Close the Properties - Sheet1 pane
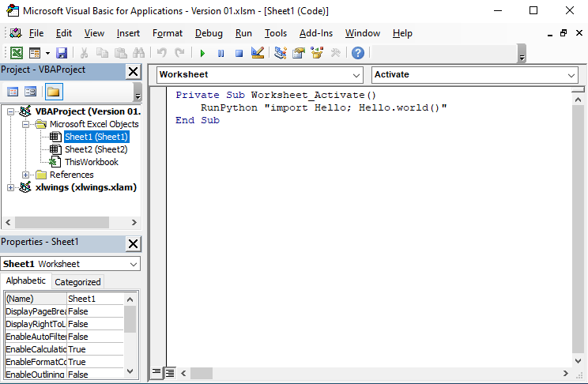 (x=133, y=243)
